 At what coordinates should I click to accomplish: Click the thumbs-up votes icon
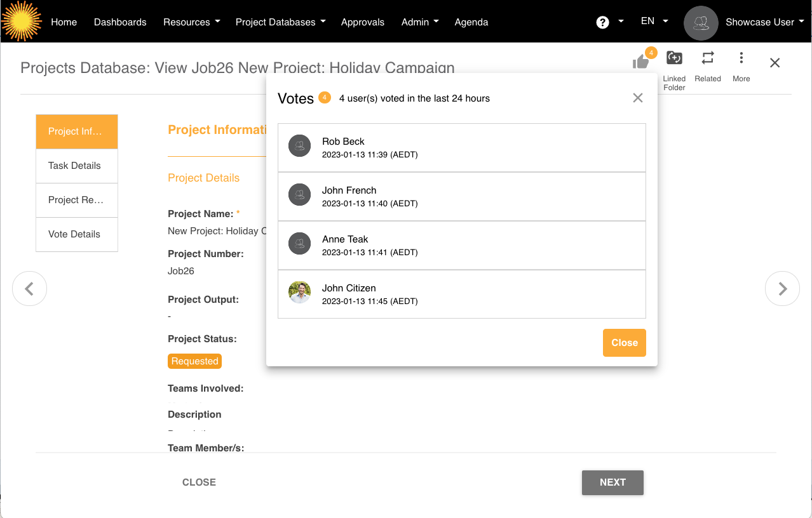point(640,62)
